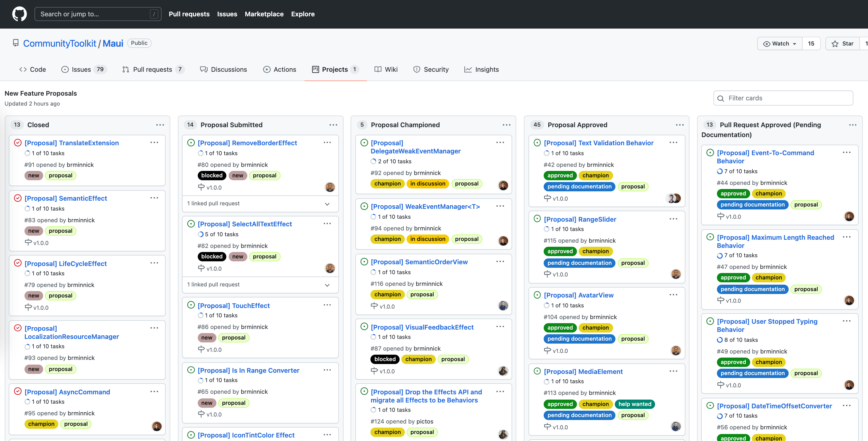
Task: Click the closed issue icon on LifeCycleEffect card
Action: click(x=18, y=263)
